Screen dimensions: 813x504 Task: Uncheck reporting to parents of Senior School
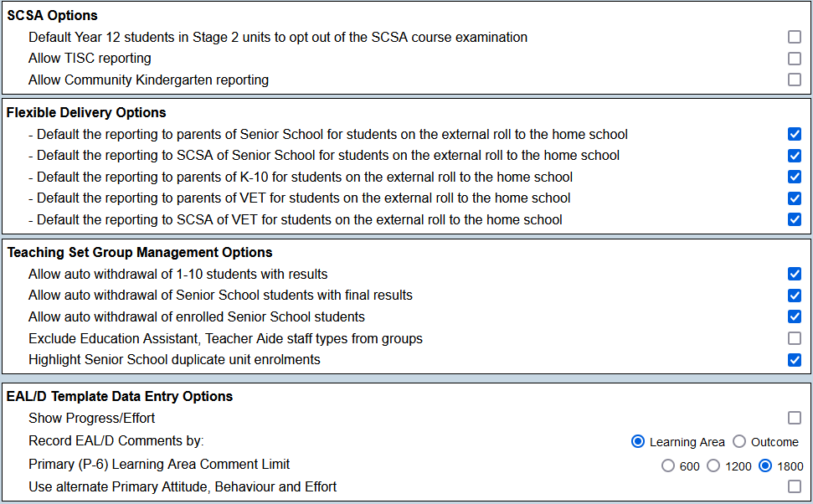pyautogui.click(x=795, y=134)
